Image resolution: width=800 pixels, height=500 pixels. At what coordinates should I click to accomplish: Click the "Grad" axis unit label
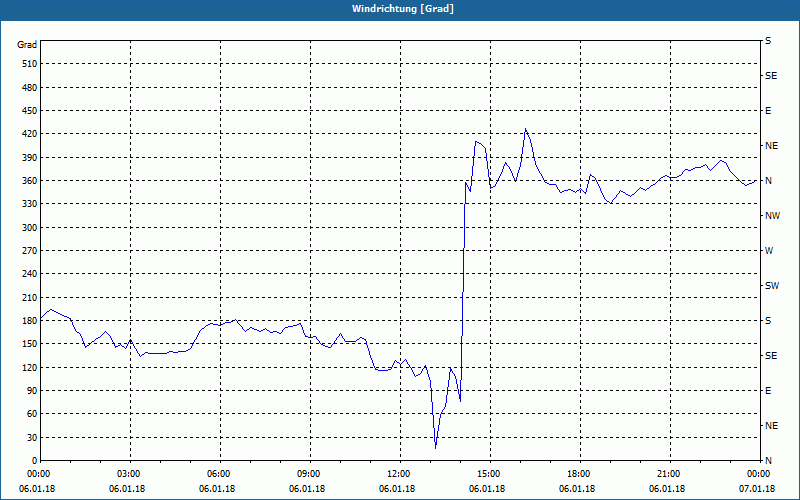point(27,45)
